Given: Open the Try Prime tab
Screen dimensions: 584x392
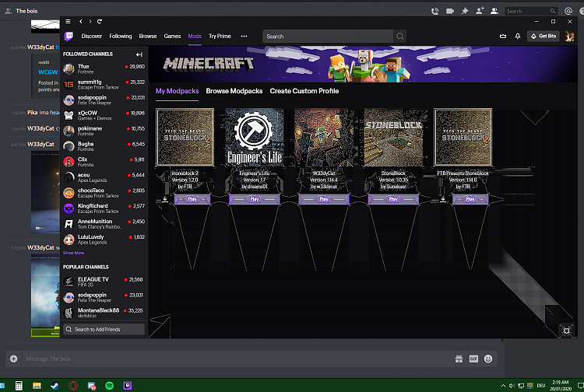Looking at the screenshot, I should coord(220,36).
